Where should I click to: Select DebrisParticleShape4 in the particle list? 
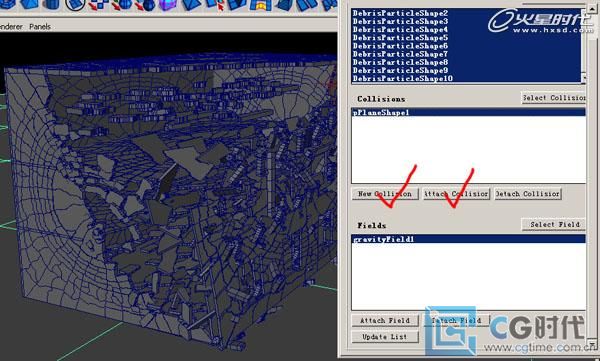(x=466, y=29)
